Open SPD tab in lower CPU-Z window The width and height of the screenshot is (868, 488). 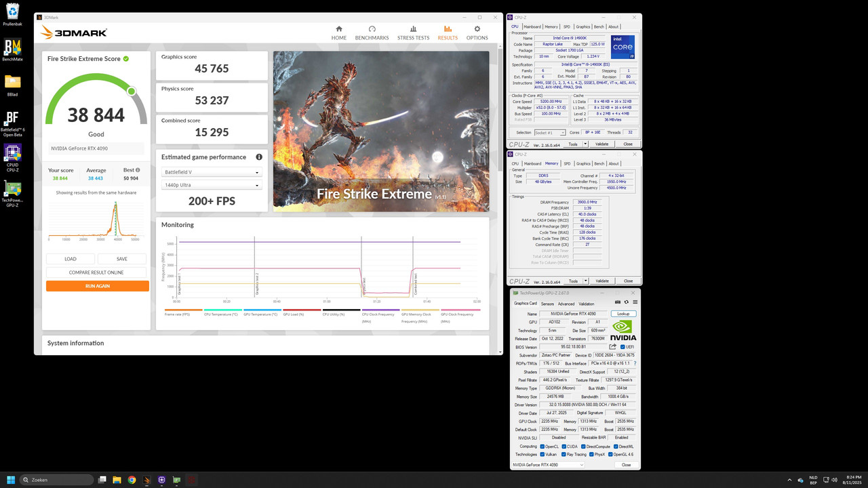567,163
